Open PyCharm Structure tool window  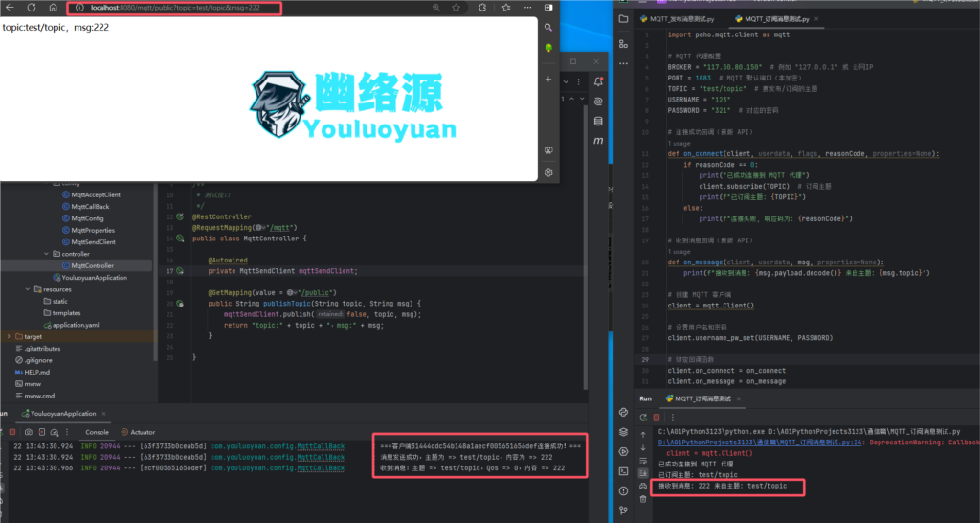[x=623, y=43]
